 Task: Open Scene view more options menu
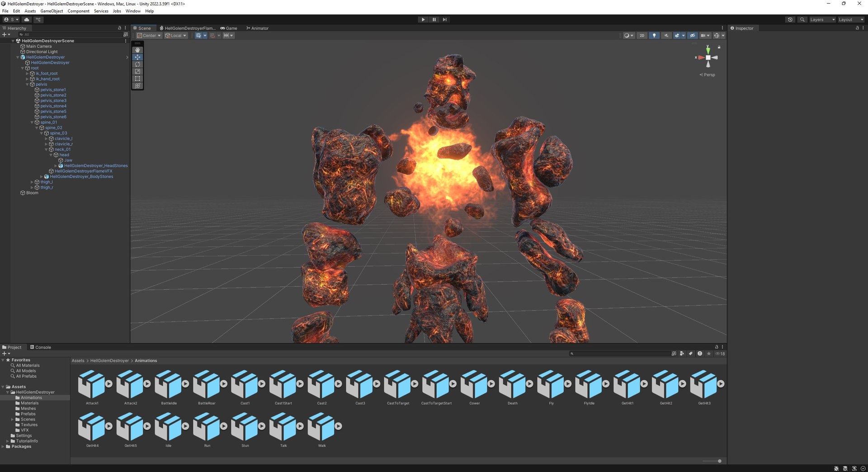coord(722,28)
